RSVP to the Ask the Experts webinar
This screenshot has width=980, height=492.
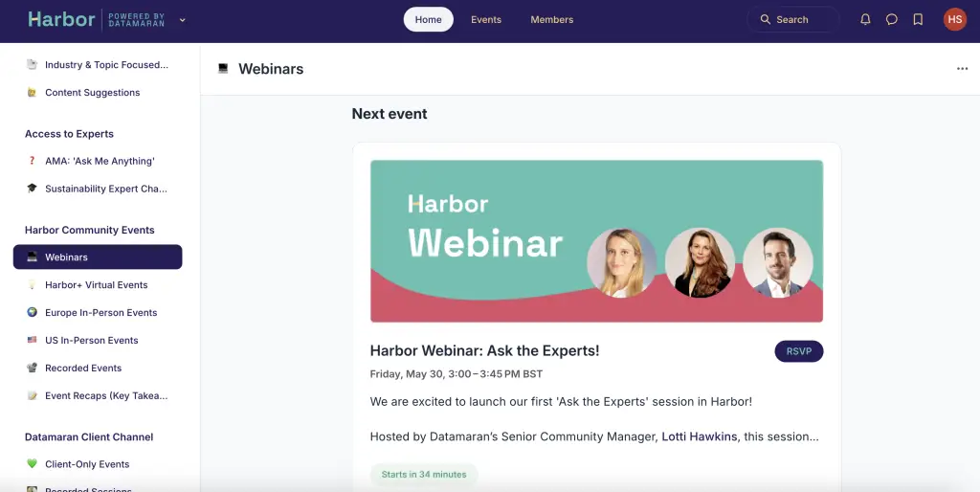(x=799, y=351)
